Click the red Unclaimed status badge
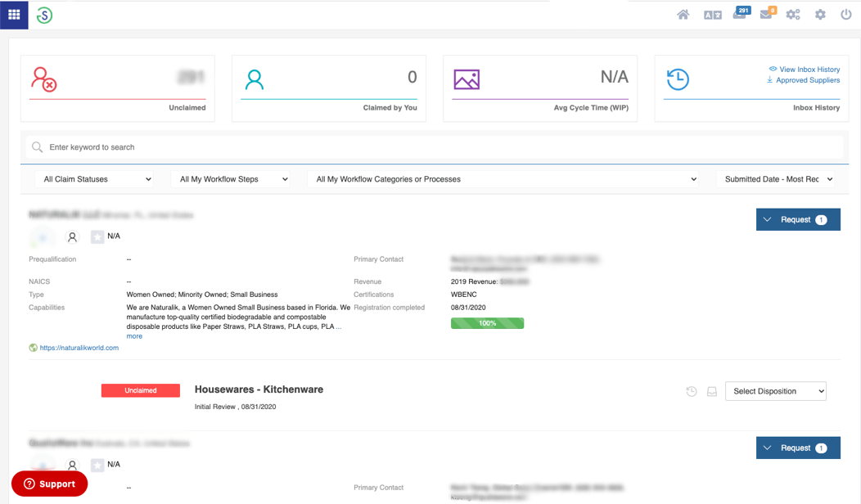 point(141,390)
